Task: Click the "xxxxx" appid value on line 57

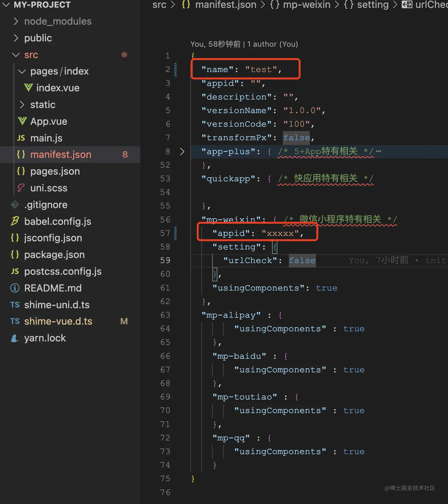Action: coord(280,233)
